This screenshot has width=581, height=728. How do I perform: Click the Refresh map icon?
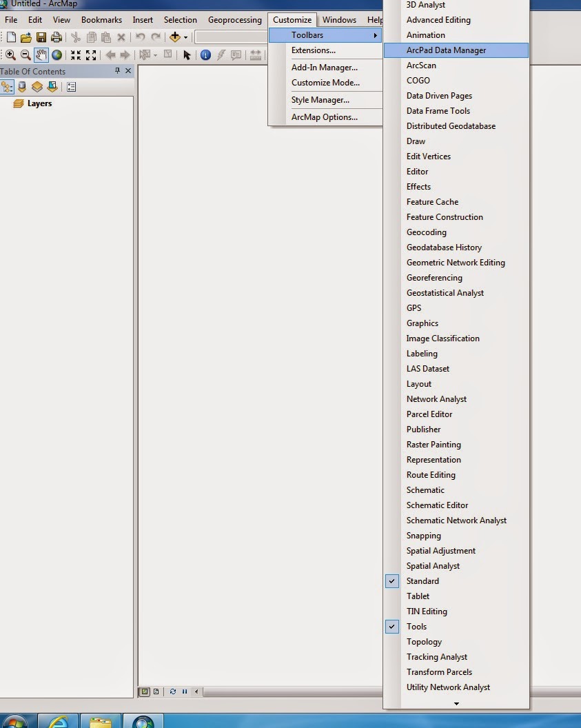tap(172, 691)
